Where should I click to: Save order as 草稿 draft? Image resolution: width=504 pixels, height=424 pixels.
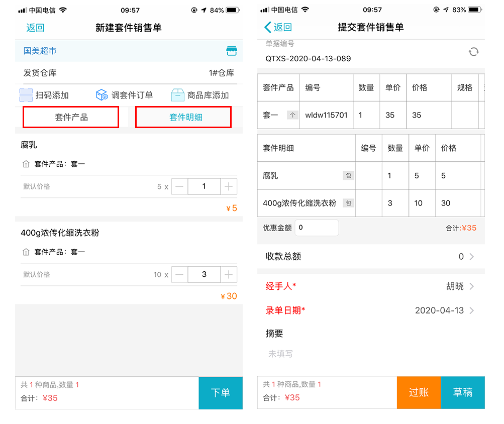tap(462, 393)
